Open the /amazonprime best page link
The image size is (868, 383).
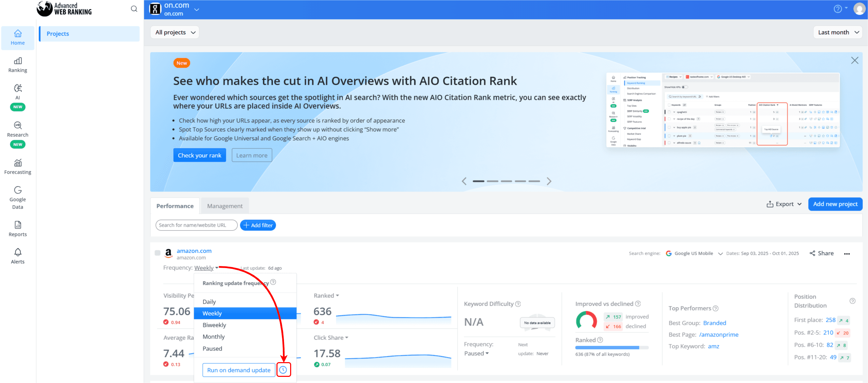pos(719,334)
